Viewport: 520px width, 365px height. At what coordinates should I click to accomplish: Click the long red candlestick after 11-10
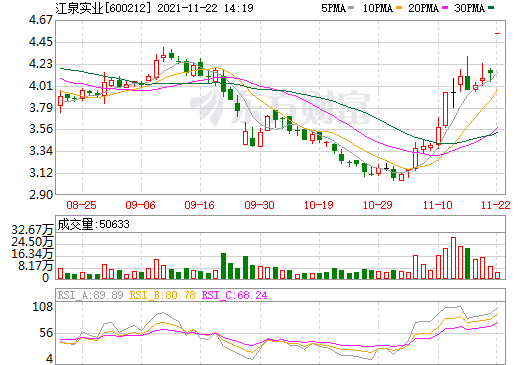(445, 109)
